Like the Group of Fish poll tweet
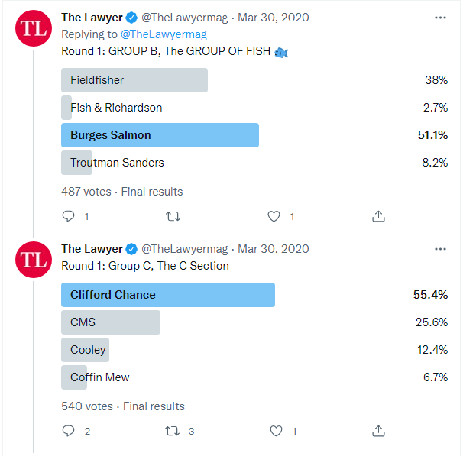 [x=274, y=216]
